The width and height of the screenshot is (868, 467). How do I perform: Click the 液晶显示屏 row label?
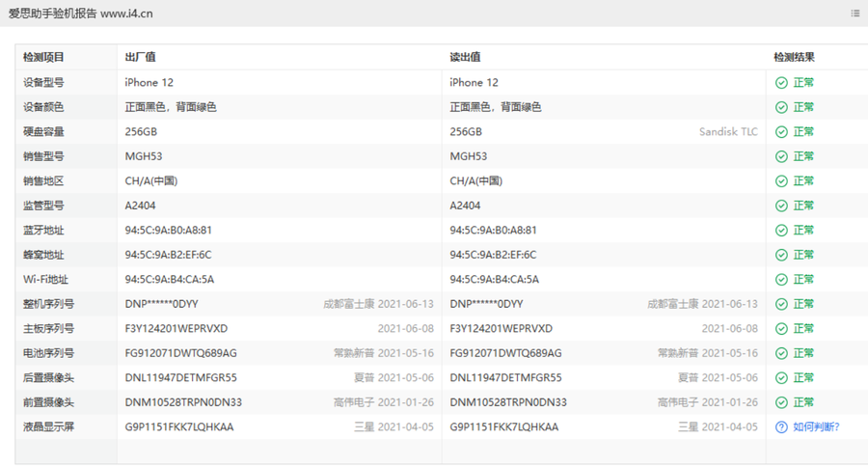(x=48, y=427)
